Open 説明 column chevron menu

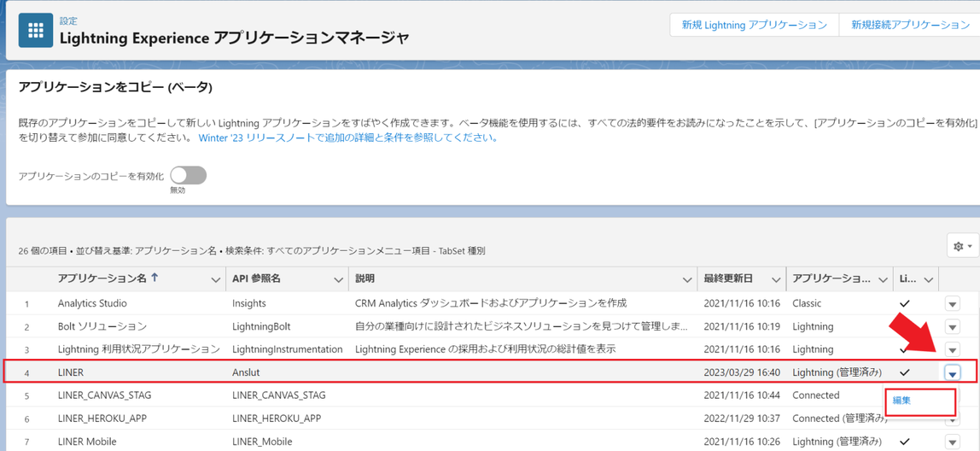[x=687, y=279]
